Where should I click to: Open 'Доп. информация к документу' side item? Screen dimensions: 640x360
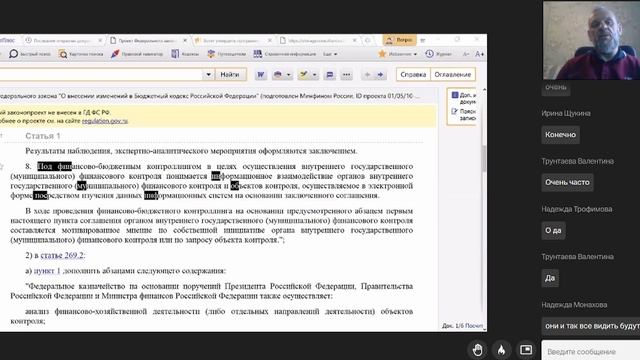click(464, 98)
